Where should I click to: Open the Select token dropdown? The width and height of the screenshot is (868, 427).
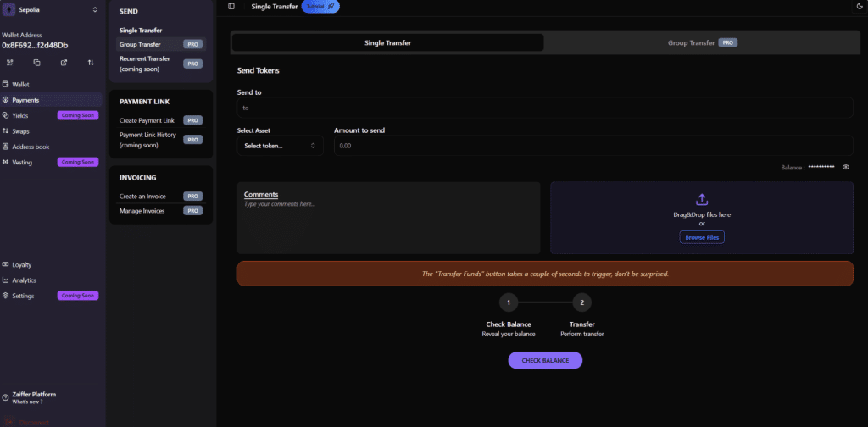[x=280, y=146]
